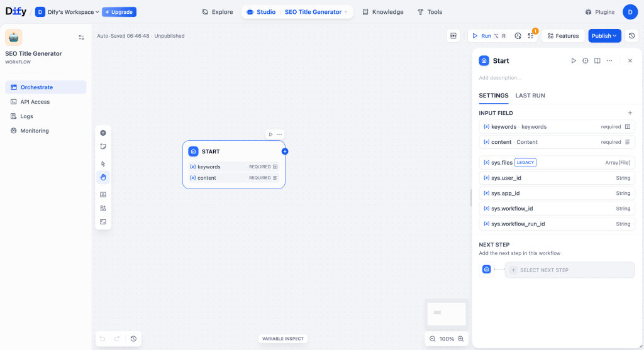The image size is (644, 350).
Task: Open the checklist icon with orange badge
Action: coord(531,36)
